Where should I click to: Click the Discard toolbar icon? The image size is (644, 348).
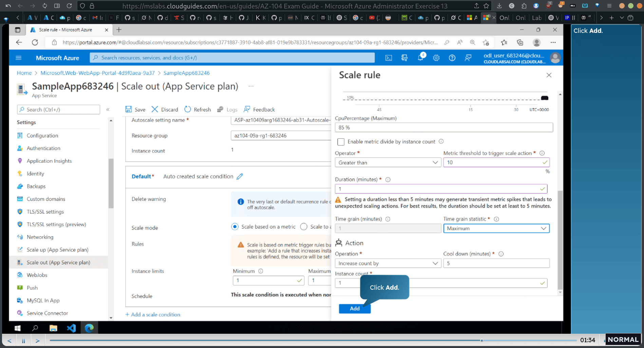pos(155,109)
